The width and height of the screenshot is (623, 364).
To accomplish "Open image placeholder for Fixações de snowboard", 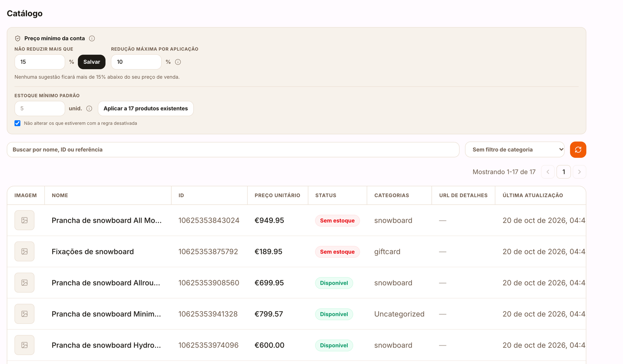I will click(x=25, y=252).
